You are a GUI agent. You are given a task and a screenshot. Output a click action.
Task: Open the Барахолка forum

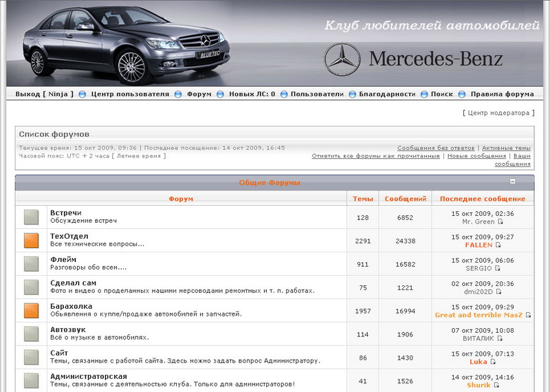pos(71,306)
